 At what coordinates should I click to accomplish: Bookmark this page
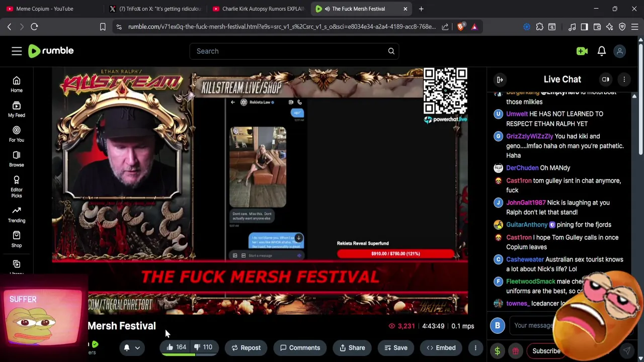[x=103, y=27]
